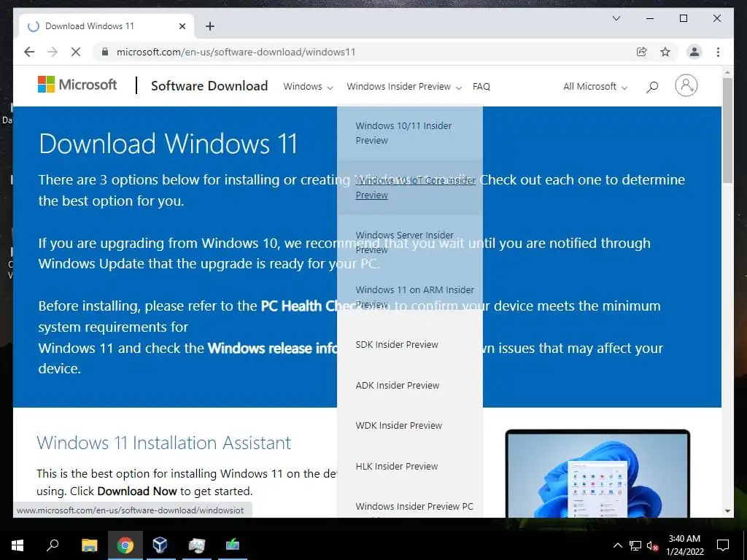Open the FAQ link in header

point(481,87)
